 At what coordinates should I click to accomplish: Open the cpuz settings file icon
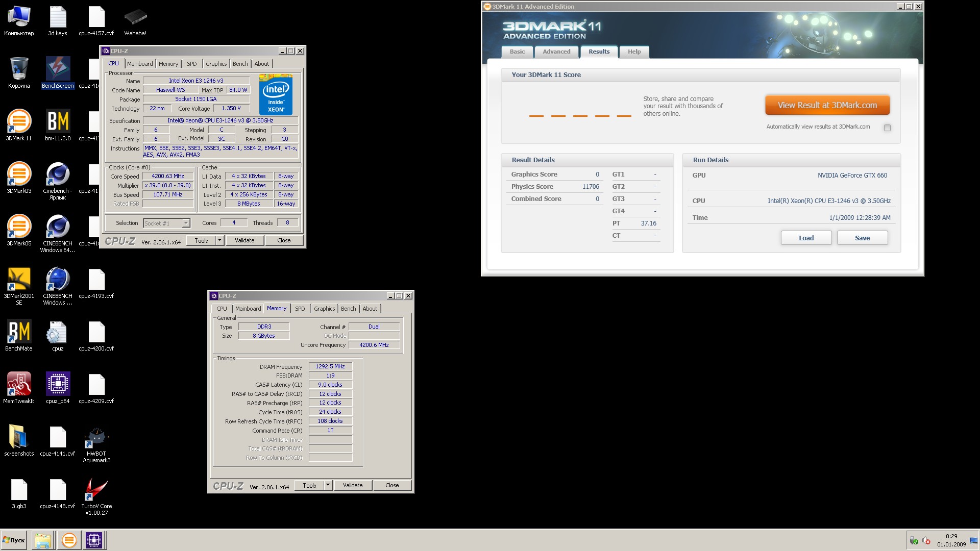coord(58,336)
